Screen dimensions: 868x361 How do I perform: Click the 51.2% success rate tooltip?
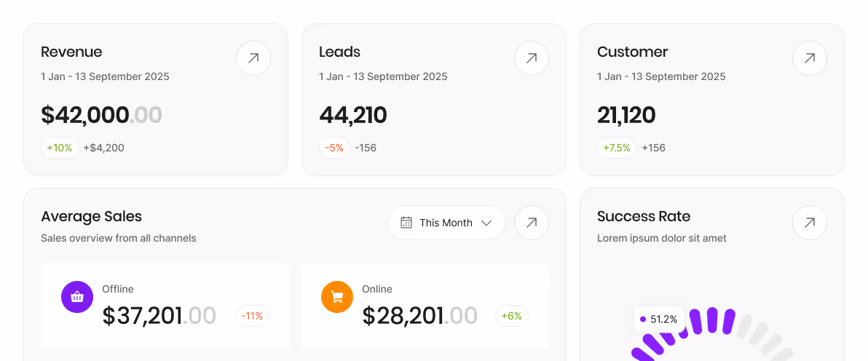pos(659,320)
